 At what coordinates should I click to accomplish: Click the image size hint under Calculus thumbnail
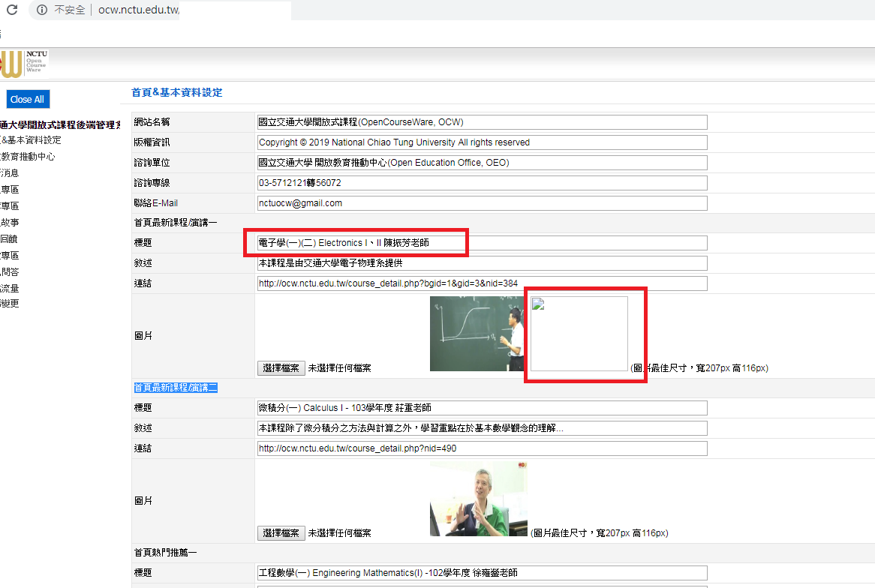click(600, 533)
